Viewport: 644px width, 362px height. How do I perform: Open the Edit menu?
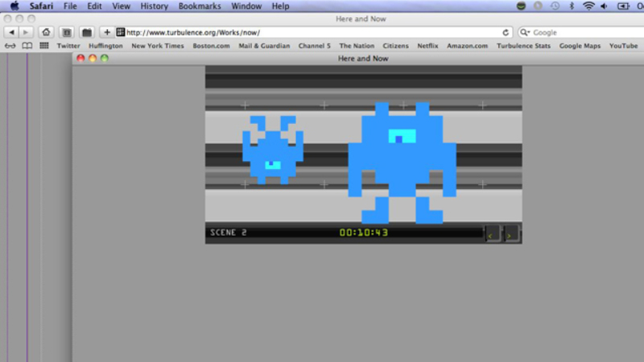point(94,6)
